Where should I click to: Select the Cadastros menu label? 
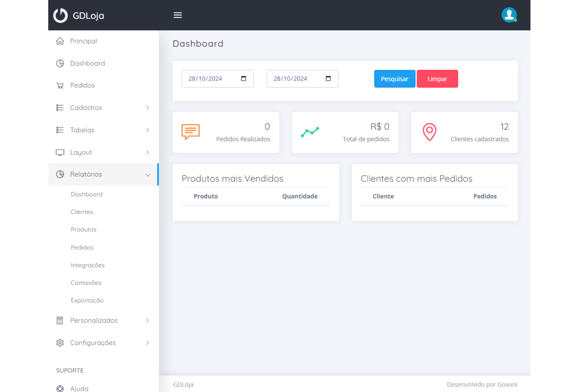(x=86, y=108)
